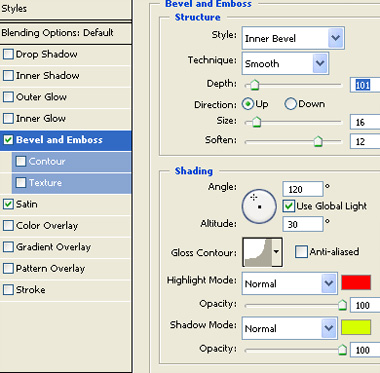Click the Depth value field
Screen dimensions: 380x373
(x=365, y=85)
